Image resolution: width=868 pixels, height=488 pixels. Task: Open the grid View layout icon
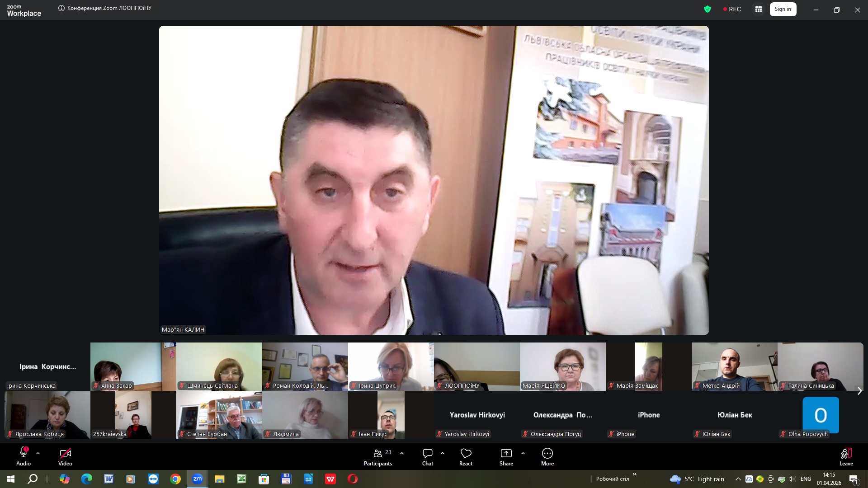759,9
